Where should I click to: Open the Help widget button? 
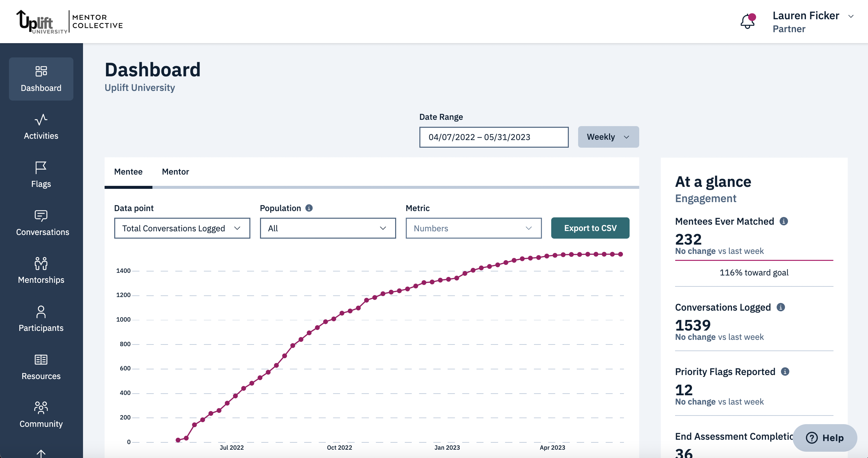(825, 437)
